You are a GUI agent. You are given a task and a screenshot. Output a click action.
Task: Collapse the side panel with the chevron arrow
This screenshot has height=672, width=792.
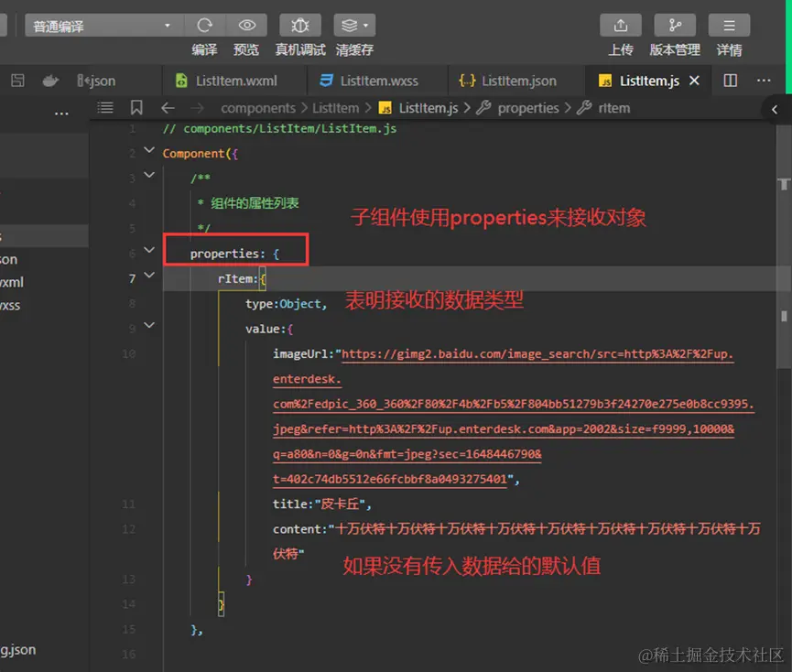(x=775, y=110)
